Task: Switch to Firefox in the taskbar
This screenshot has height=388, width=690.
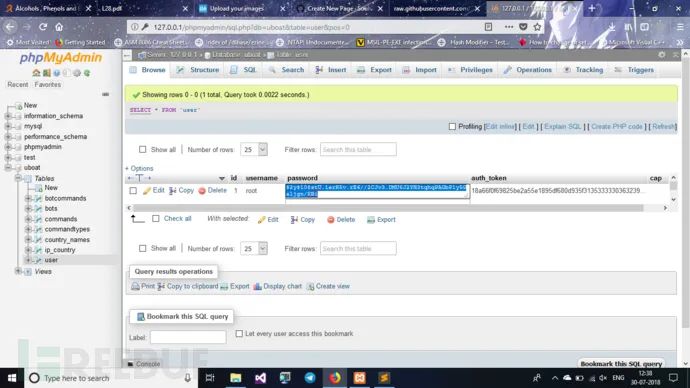Action: [x=335, y=378]
